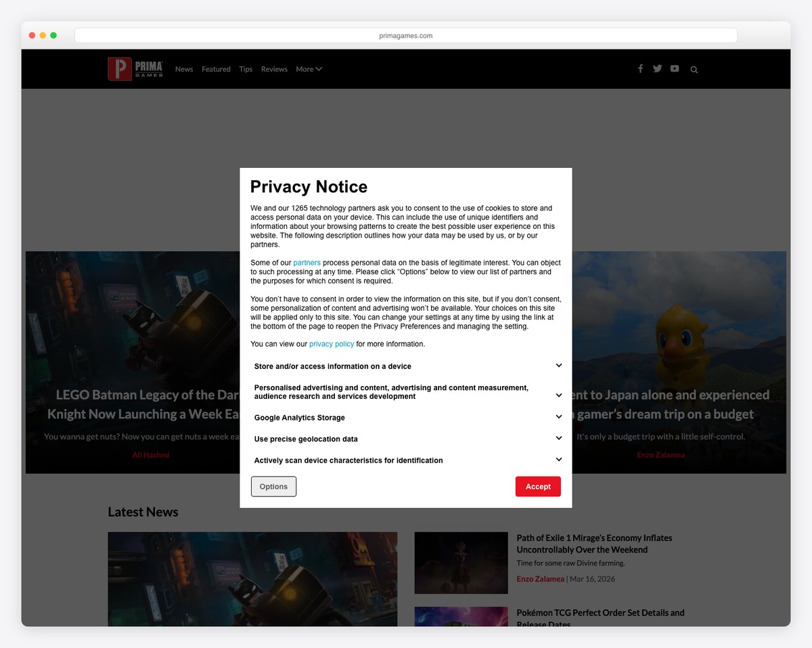
Task: Click the Prima Games logo
Action: tap(135, 69)
